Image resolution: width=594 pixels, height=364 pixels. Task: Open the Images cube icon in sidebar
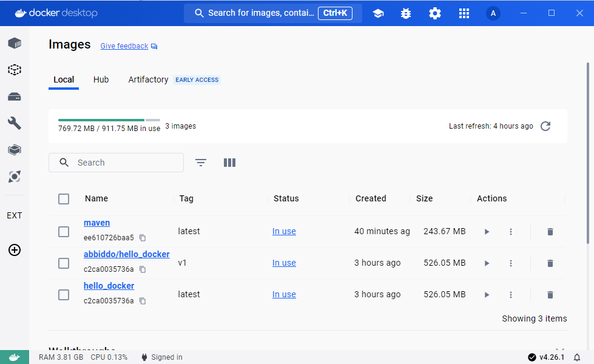15,70
